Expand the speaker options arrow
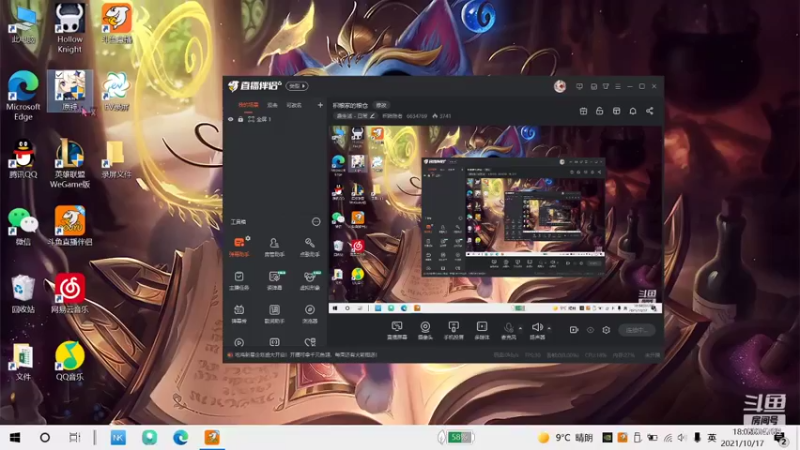Image resolution: width=800 pixels, height=450 pixels. pyautogui.click(x=549, y=328)
